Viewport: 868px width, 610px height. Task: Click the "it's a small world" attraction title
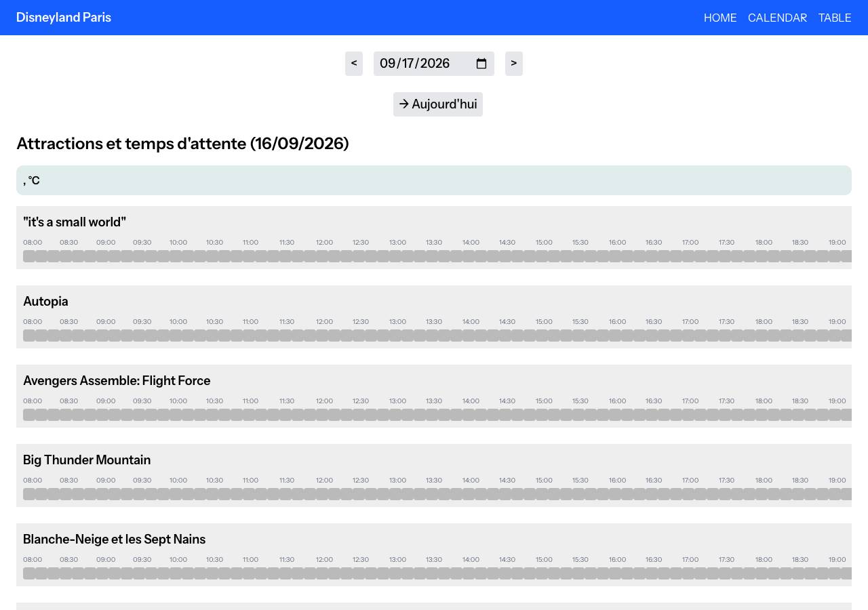[75, 222]
